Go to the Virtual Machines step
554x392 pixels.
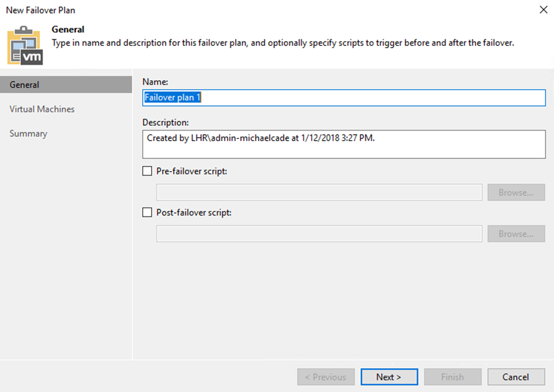tap(42, 109)
